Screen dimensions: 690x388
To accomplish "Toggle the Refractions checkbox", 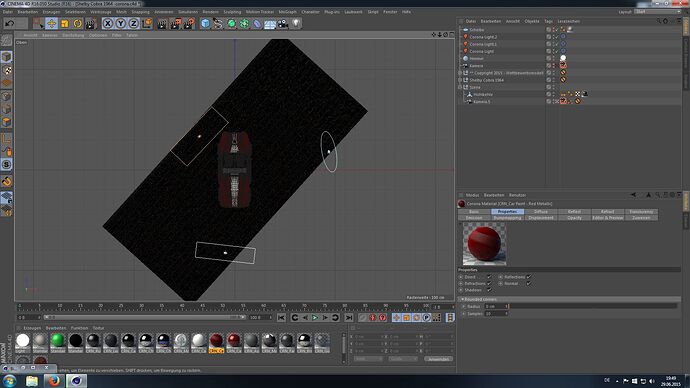I will [489, 284].
